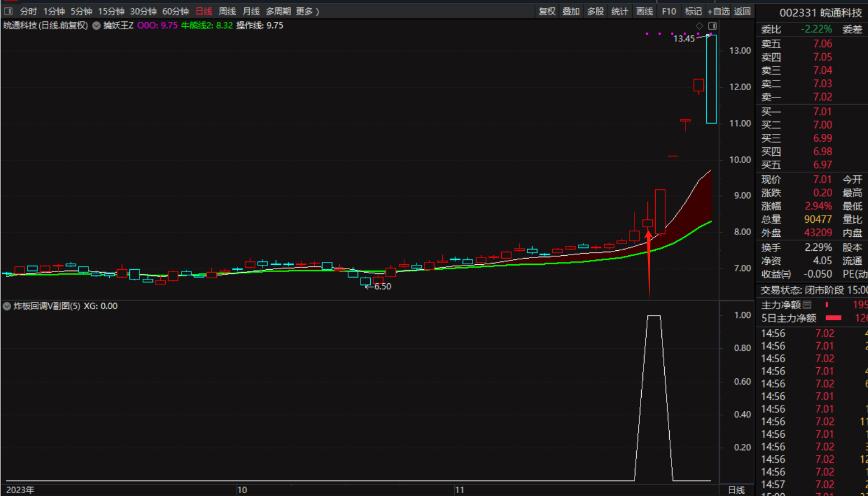
Task: Select the 周线 weekly chart tab
Action: coord(227,11)
